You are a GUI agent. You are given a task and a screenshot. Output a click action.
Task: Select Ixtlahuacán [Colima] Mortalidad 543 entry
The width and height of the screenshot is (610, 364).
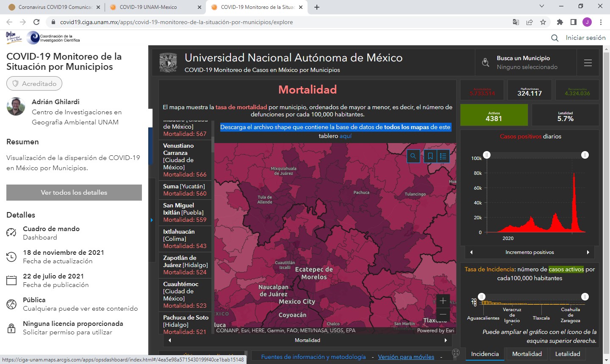(x=185, y=239)
